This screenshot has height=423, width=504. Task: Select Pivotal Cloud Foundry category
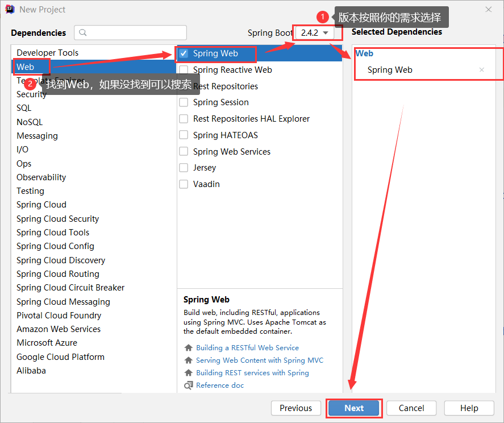[x=59, y=316]
